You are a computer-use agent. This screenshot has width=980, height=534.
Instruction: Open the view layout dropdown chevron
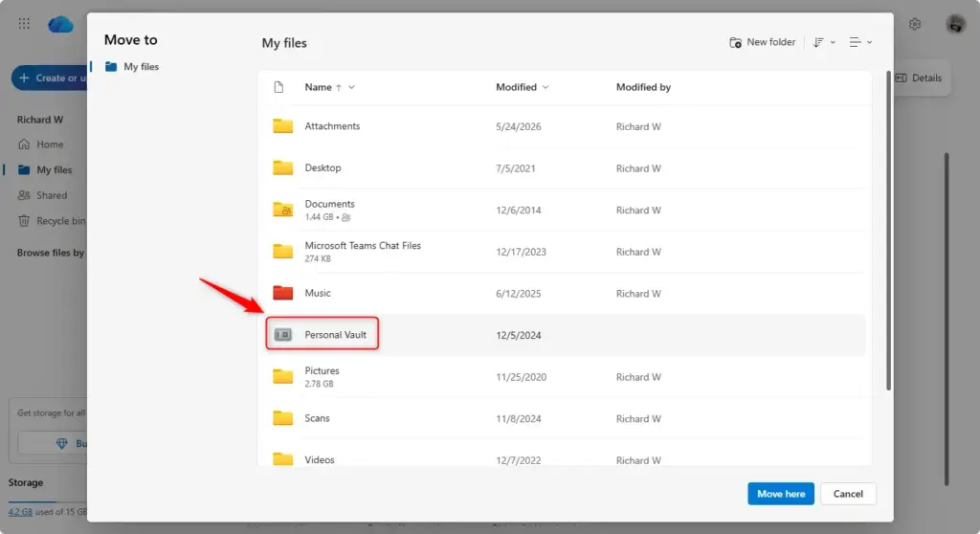tap(869, 42)
